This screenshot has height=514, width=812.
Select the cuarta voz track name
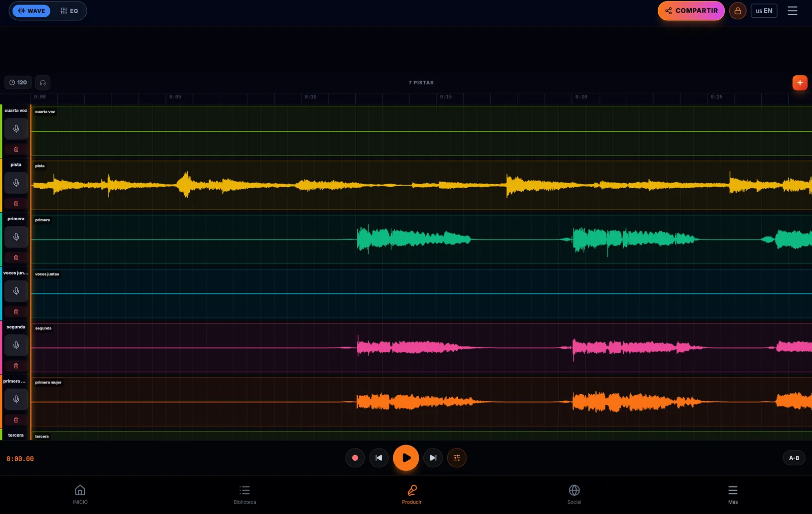click(16, 111)
